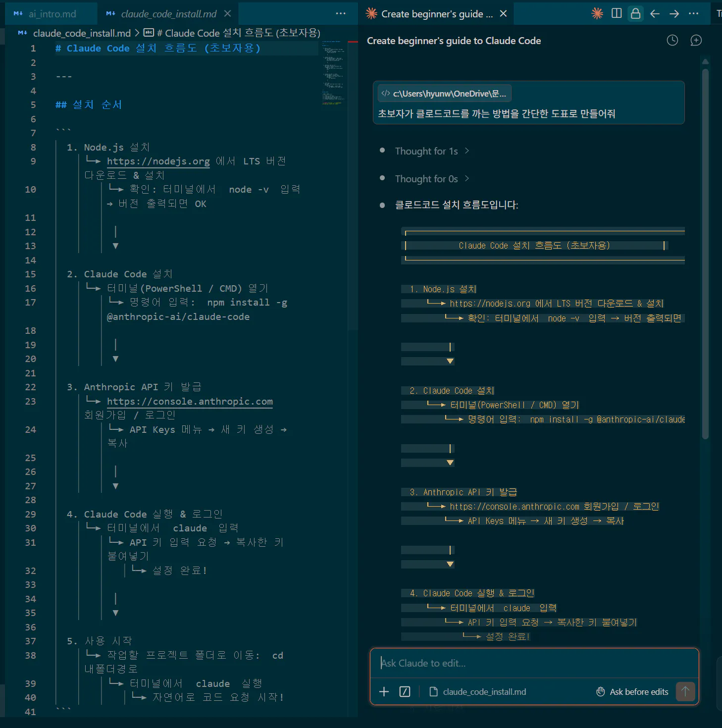Screen dimensions: 722x728
Task: Click '@anthropic-ai/claude-code' text in editor
Action: (x=178, y=317)
